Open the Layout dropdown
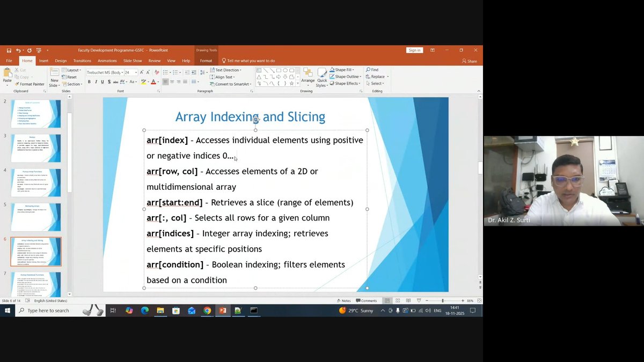The image size is (644, 362). 71,70
